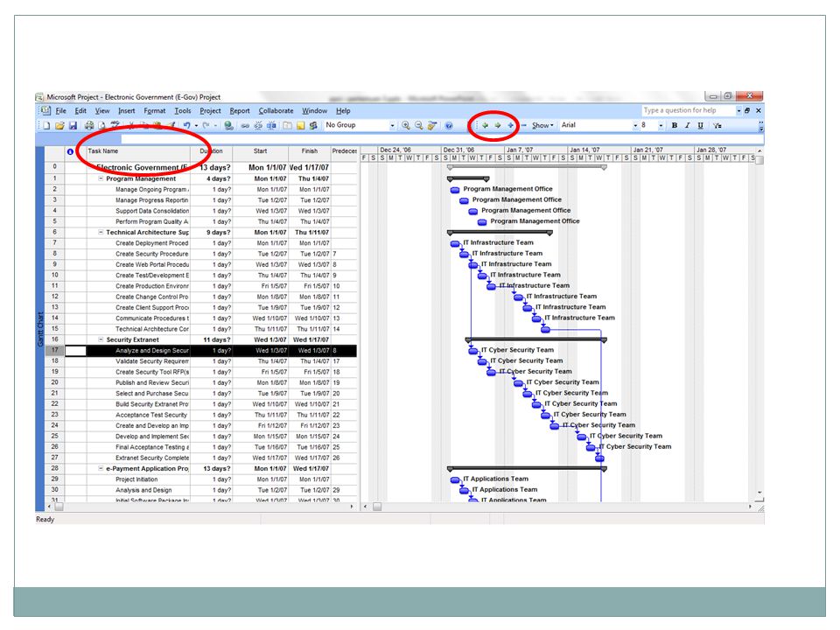Unlink the selected tasks
This screenshot has height=630, width=840.
pos(258,125)
